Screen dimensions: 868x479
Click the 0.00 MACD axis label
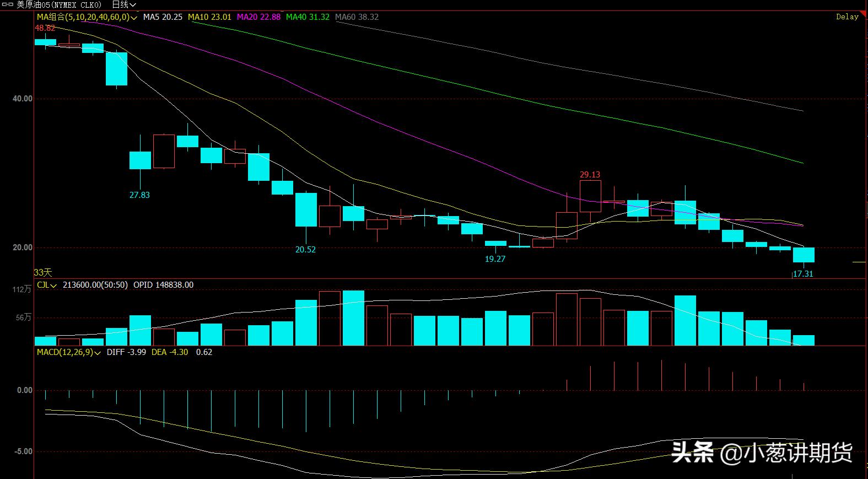(x=25, y=391)
